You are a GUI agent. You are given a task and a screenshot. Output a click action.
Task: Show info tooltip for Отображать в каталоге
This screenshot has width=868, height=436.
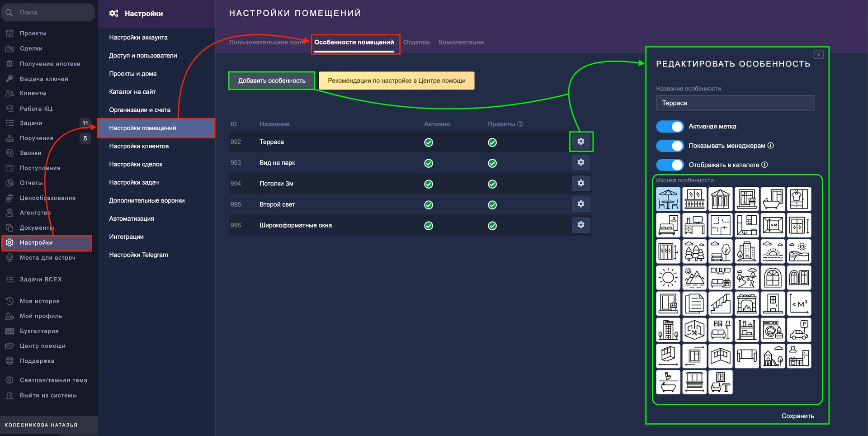[764, 165]
